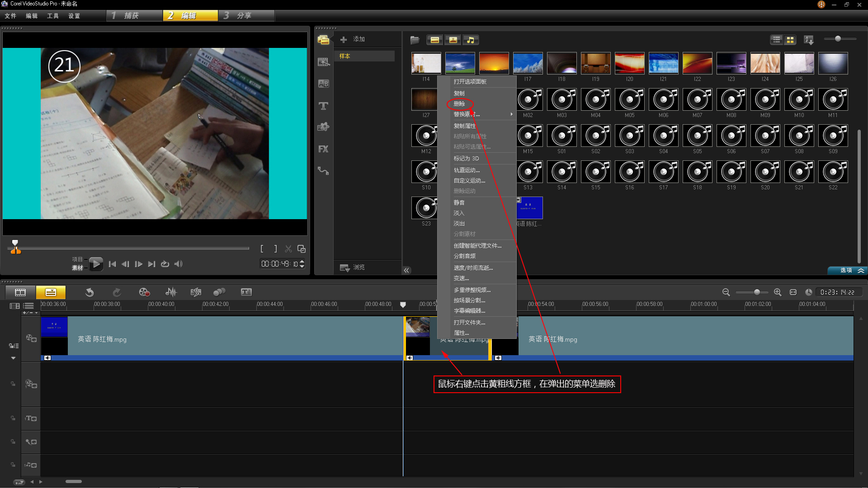Toggle show videos filter in library
The width and height of the screenshot is (868, 488).
tap(434, 40)
